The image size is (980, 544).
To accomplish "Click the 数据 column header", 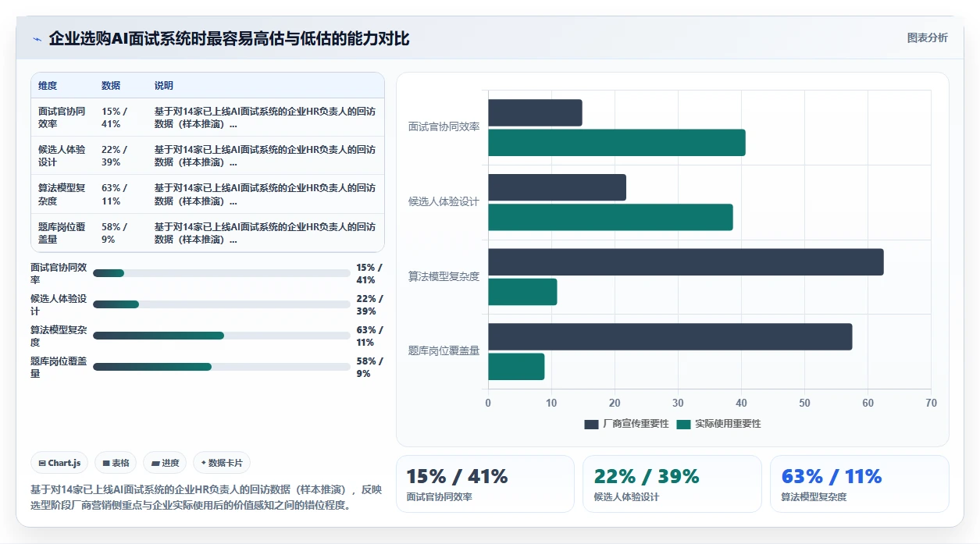I will click(111, 86).
